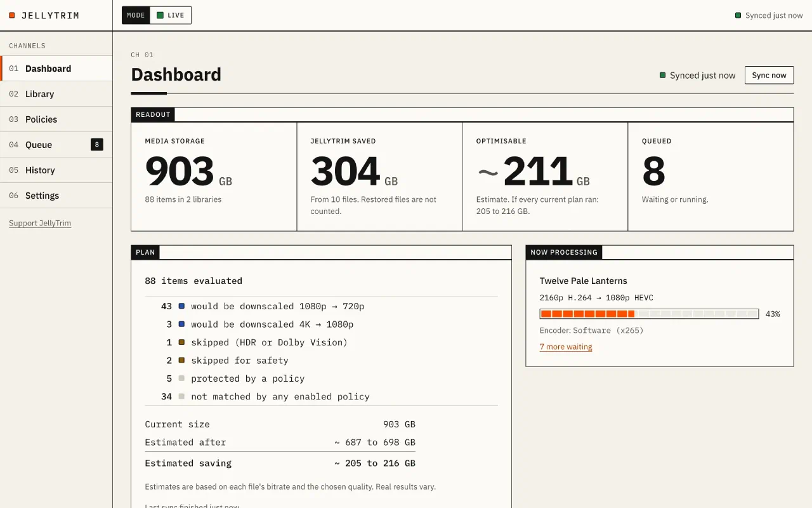The width and height of the screenshot is (812, 508).
Task: Click the Optimisable ~211 GB readout
Action: pos(545,177)
